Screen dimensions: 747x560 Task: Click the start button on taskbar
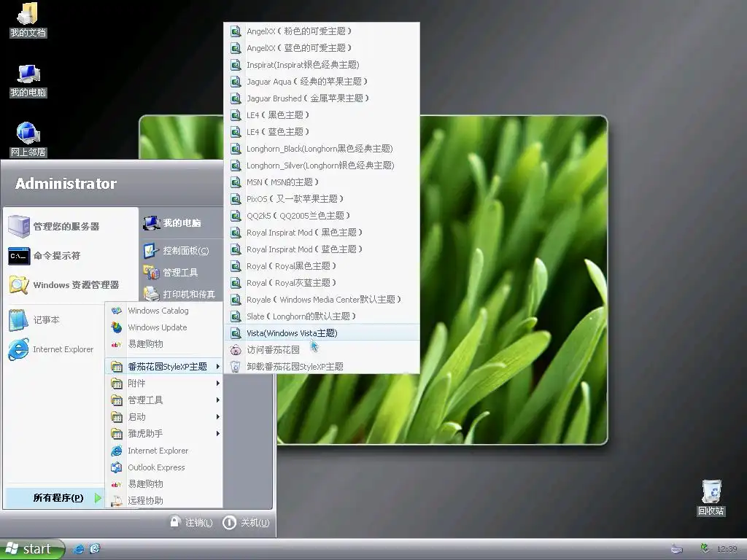[x=31, y=549]
